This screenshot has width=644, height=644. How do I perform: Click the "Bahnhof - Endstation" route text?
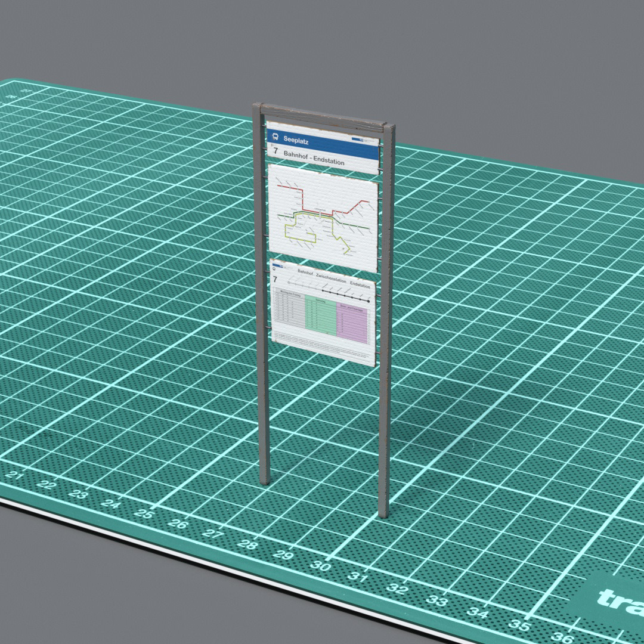point(314,157)
